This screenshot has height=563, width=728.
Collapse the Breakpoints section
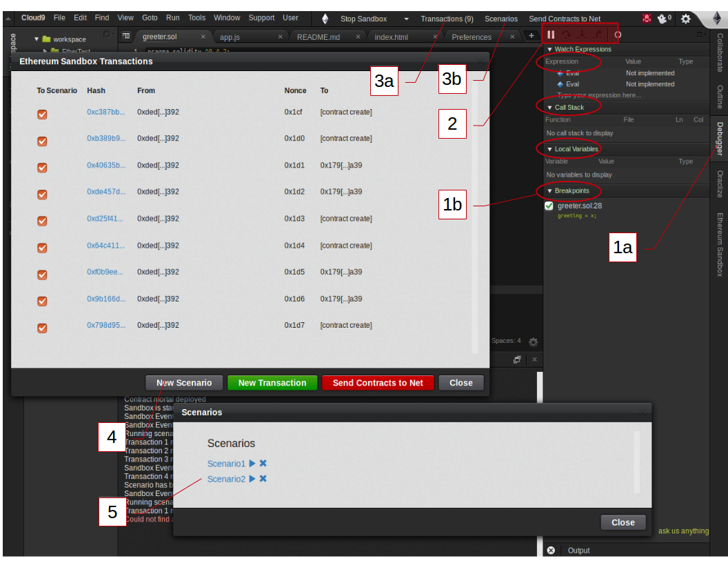point(549,191)
